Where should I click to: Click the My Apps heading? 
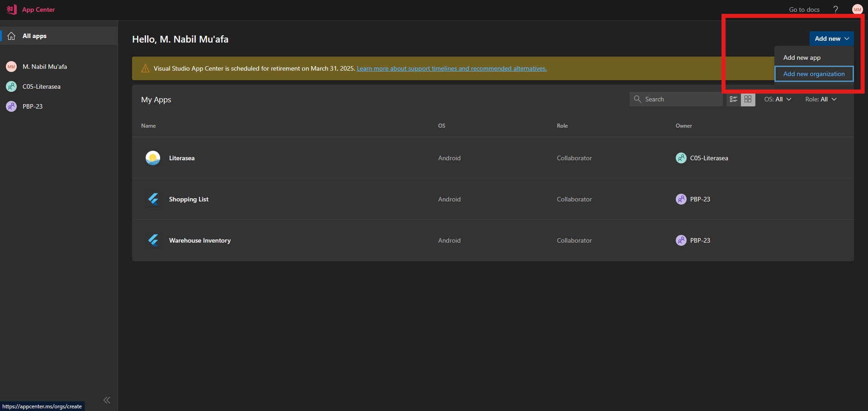pyautogui.click(x=156, y=100)
